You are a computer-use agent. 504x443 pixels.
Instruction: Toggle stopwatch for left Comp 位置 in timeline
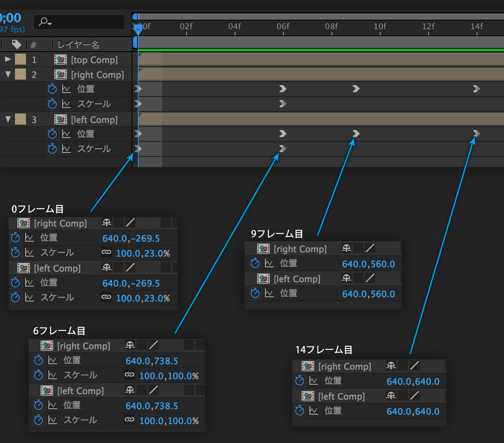52,134
